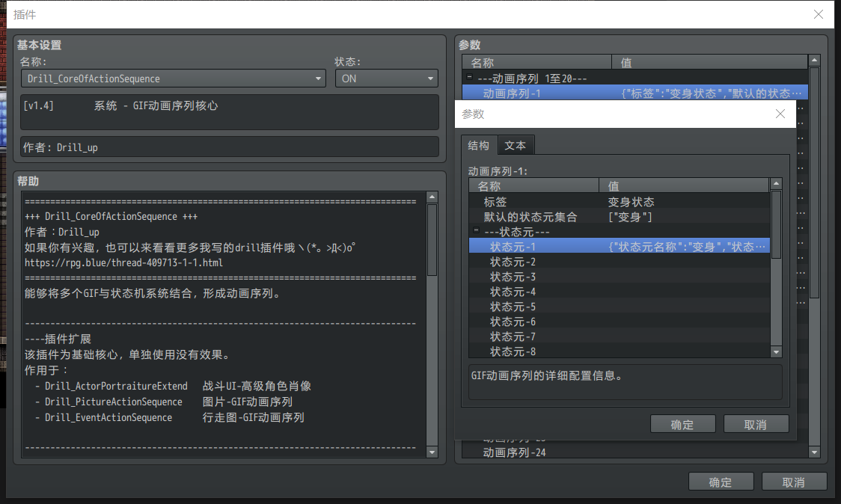This screenshot has width=841, height=504.
Task: Select the 状态元-6 row
Action: tap(619, 322)
